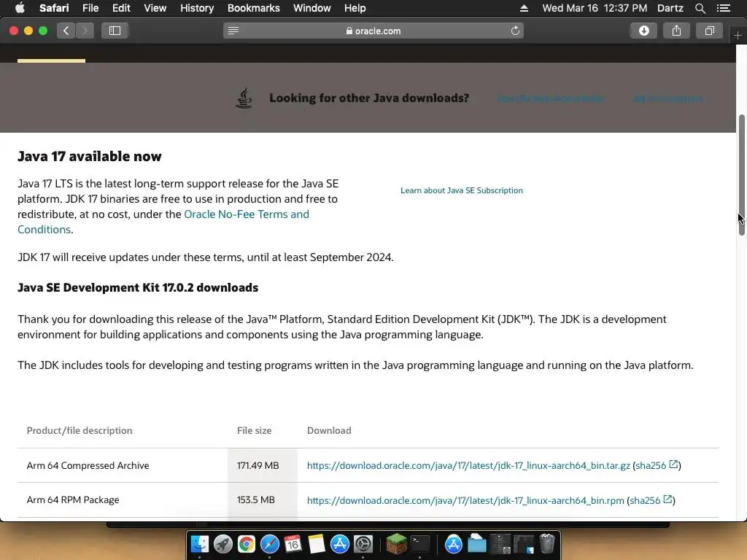Show the Safari sidebar
Viewport: 747px width, 560px height.
coord(115,31)
